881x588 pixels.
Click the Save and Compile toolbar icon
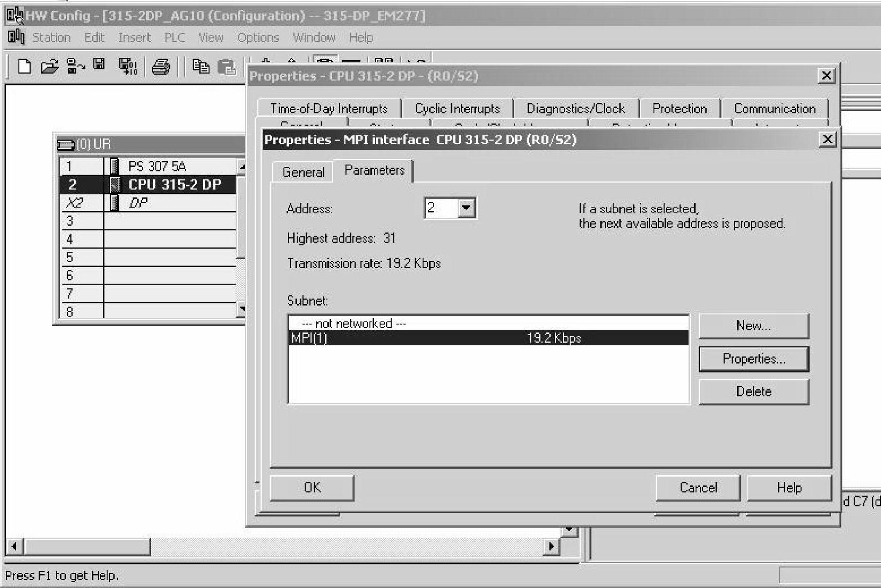128,67
